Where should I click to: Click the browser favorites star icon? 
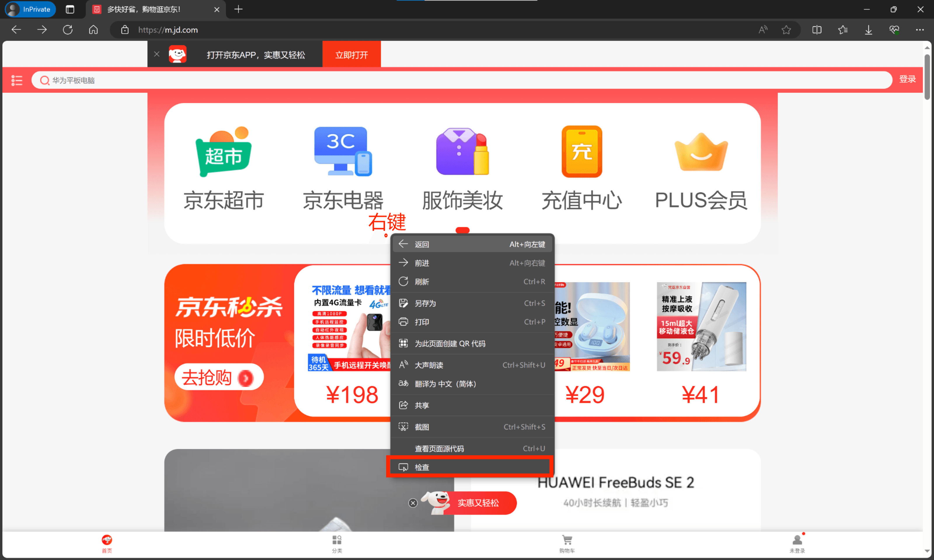[x=786, y=30]
